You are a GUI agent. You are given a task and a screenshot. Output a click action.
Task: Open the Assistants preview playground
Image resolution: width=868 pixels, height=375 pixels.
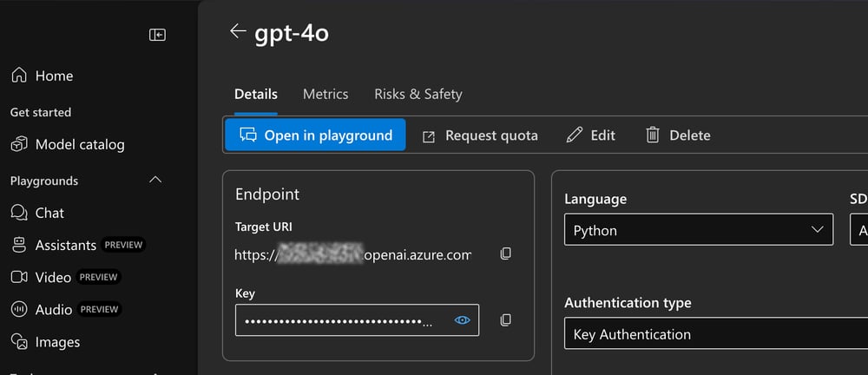[x=65, y=246]
